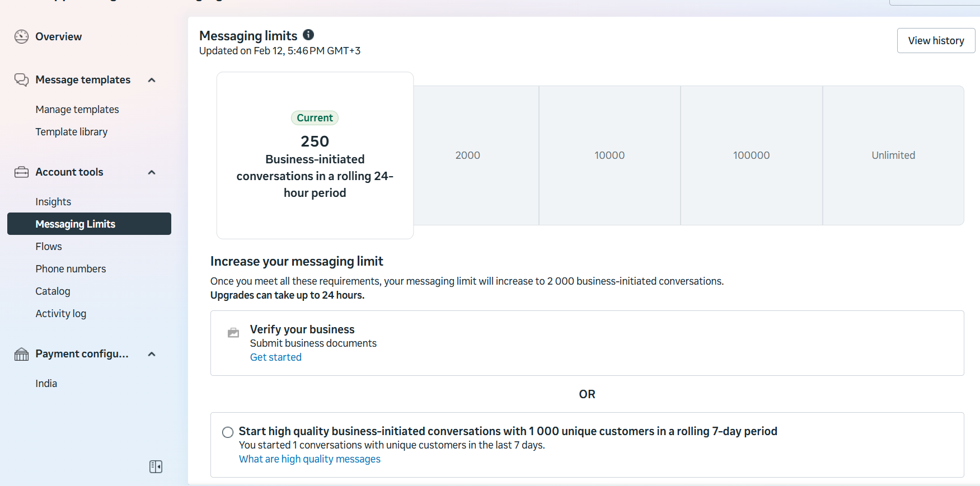Click the Overview gauge icon
The height and width of the screenshot is (486, 980).
pyautogui.click(x=21, y=37)
